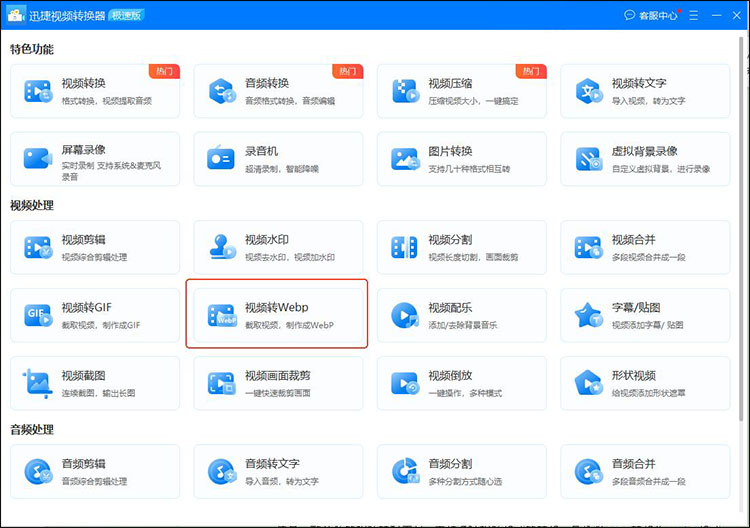Open the 录音机 recorder icon
The height and width of the screenshot is (528, 750).
tap(221, 158)
